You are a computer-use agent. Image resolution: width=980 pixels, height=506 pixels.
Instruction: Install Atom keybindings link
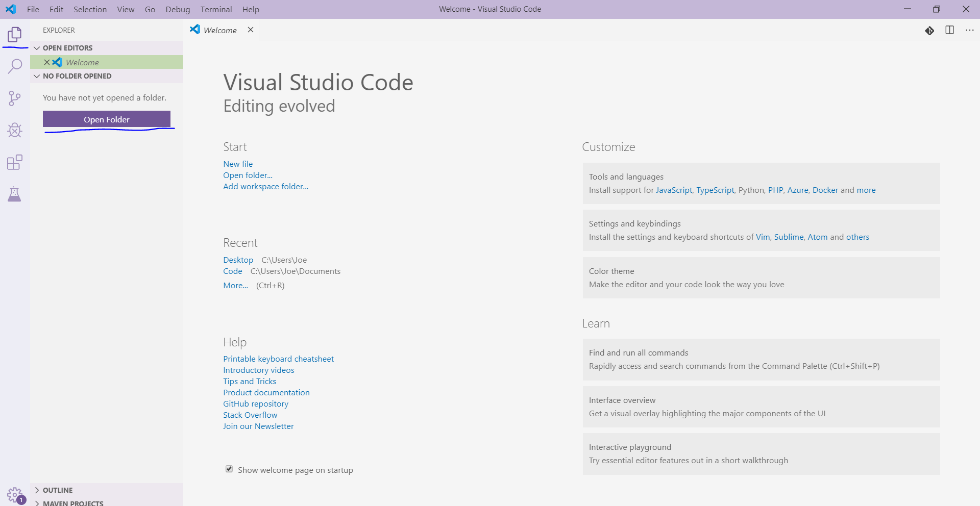click(x=818, y=237)
